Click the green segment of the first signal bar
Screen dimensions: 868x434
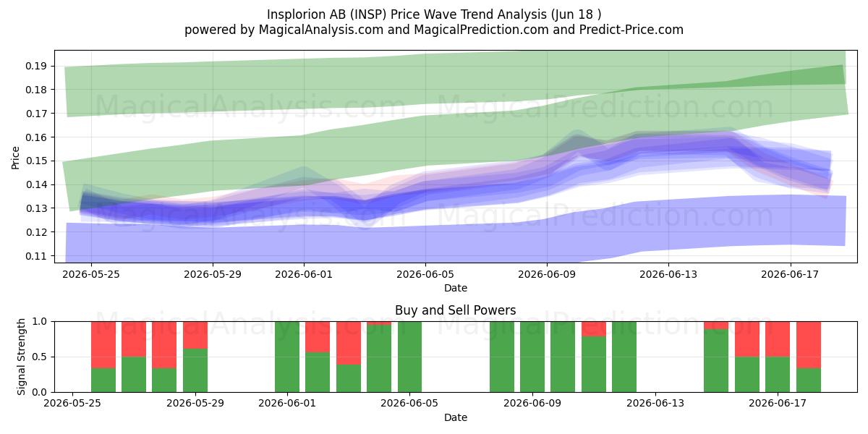103,380
